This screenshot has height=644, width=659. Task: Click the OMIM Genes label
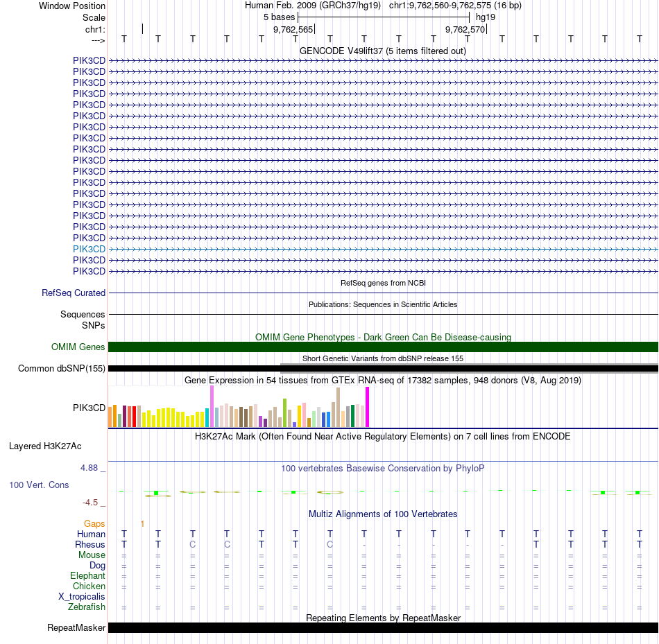(x=78, y=347)
